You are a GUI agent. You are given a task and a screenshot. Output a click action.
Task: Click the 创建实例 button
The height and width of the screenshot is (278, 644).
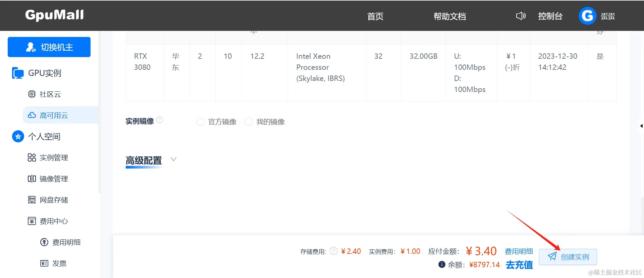568,257
